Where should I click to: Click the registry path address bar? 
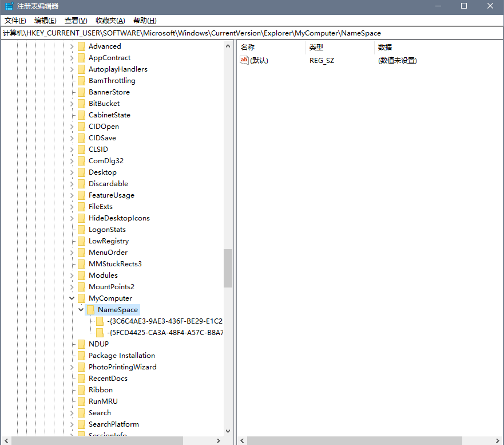pyautogui.click(x=252, y=33)
